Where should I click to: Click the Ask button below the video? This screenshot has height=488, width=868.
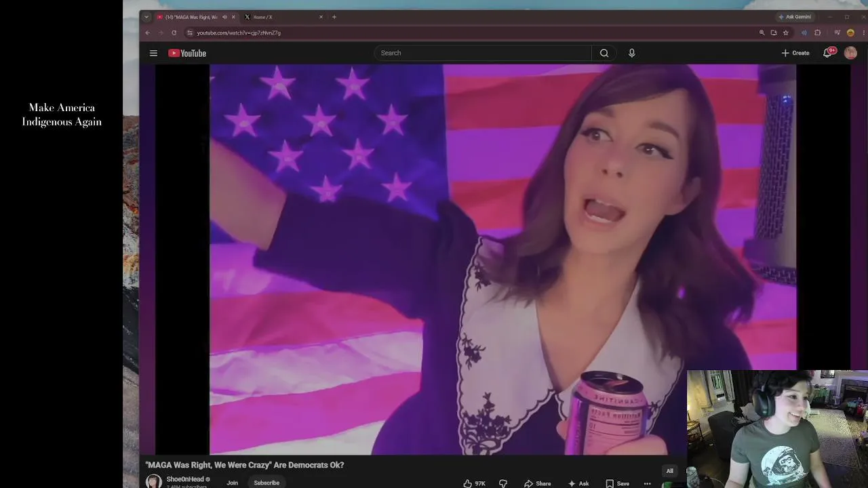pos(578,483)
